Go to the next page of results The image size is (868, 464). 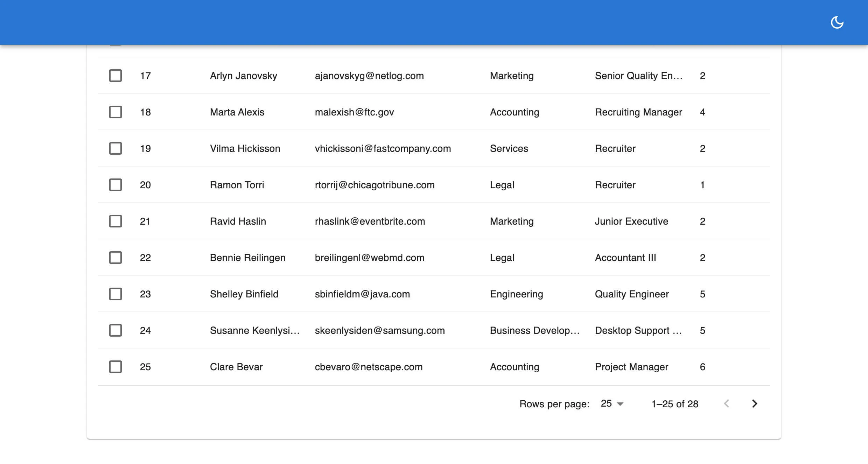click(755, 404)
